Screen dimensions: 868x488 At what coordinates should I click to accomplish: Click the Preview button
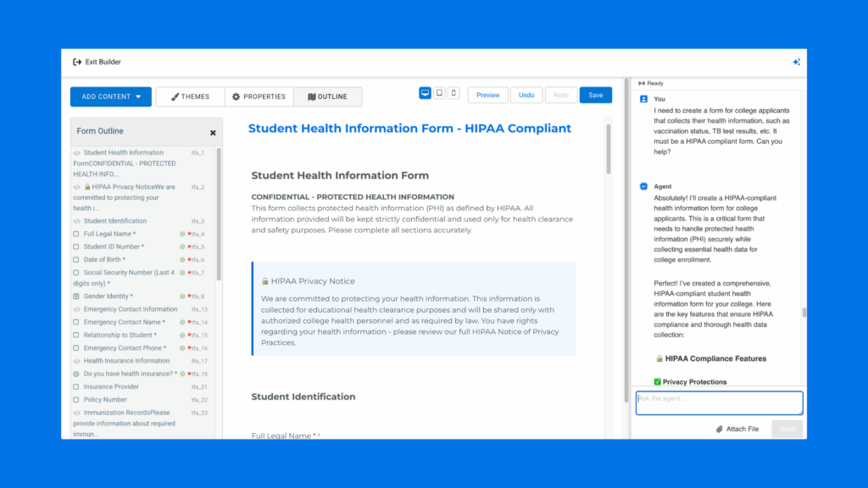[x=487, y=95]
